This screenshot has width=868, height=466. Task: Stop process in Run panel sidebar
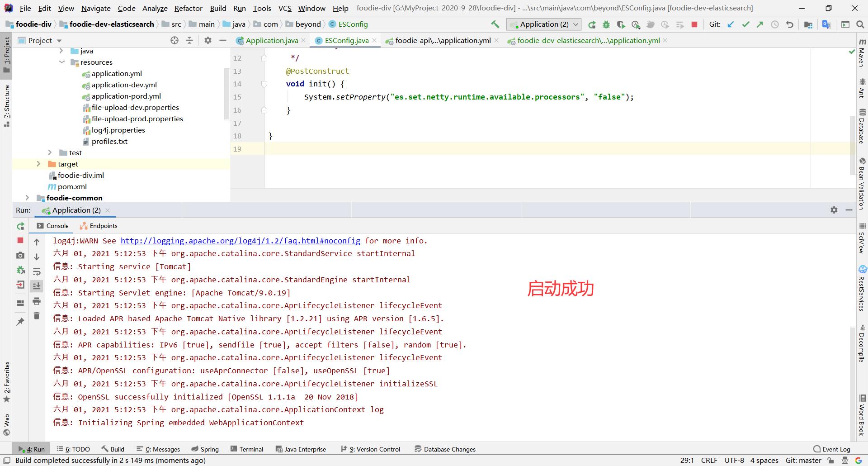[20, 240]
